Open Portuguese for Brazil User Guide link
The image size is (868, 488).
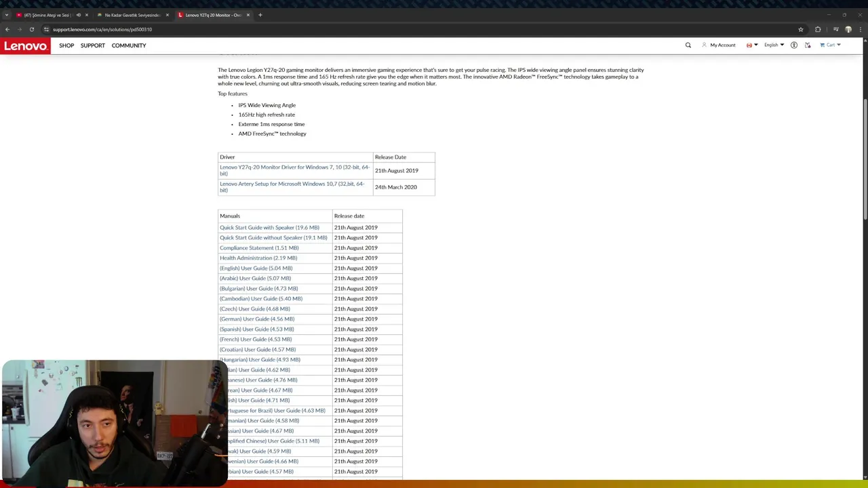(x=277, y=411)
